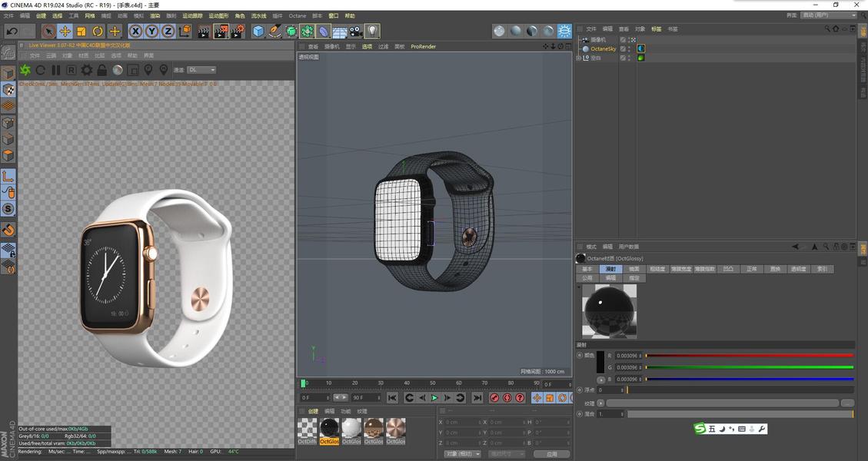The width and height of the screenshot is (868, 461).
Task: Jump to the animation end frame
Action: click(x=477, y=398)
